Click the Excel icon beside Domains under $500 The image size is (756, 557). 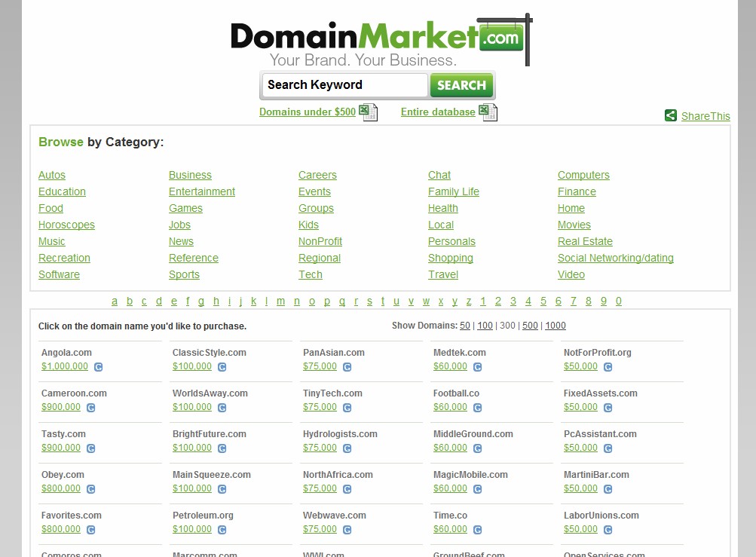pos(369,112)
